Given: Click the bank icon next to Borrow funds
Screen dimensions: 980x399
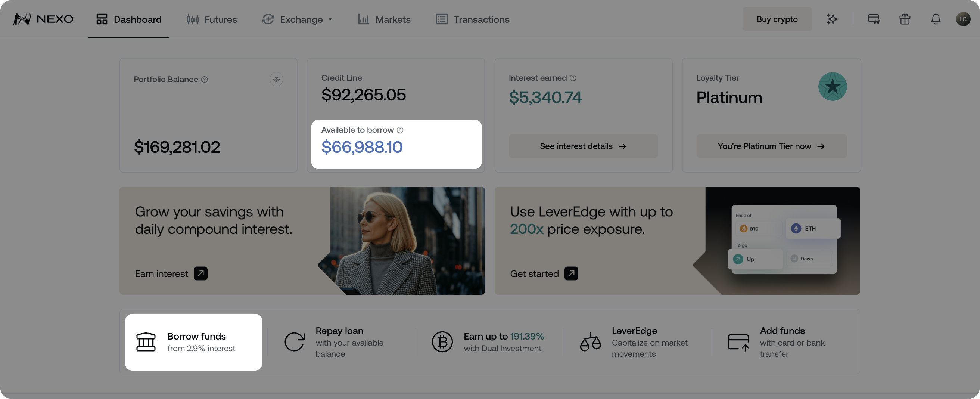Looking at the screenshot, I should coord(146,341).
